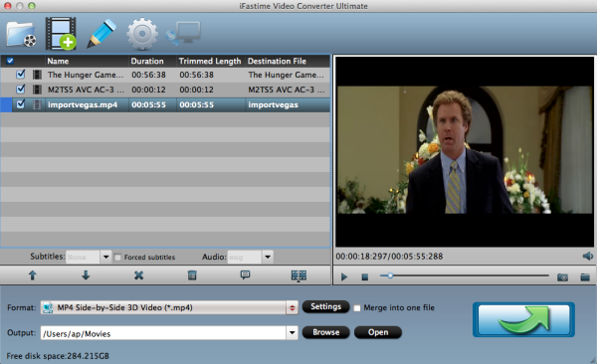This screenshot has width=597, height=364.
Task: Click the Browse button
Action: point(326,332)
